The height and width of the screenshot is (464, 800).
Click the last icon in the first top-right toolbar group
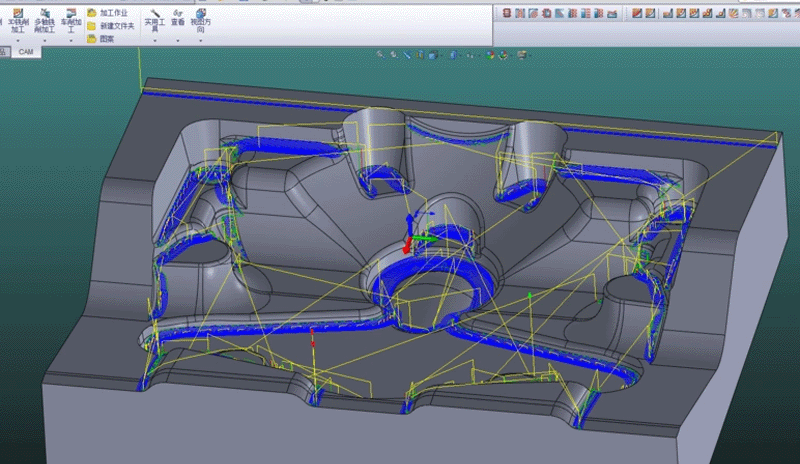(612, 13)
